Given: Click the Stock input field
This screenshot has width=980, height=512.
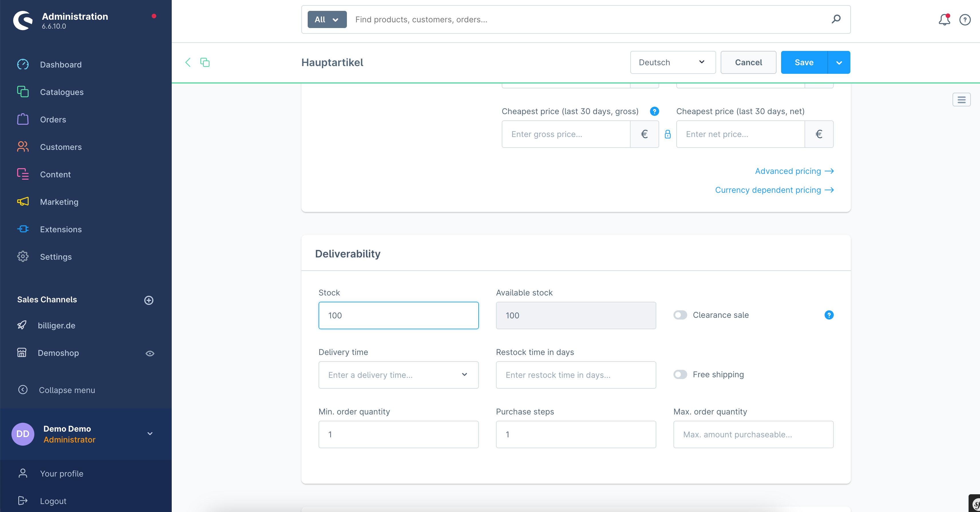Looking at the screenshot, I should 398,315.
